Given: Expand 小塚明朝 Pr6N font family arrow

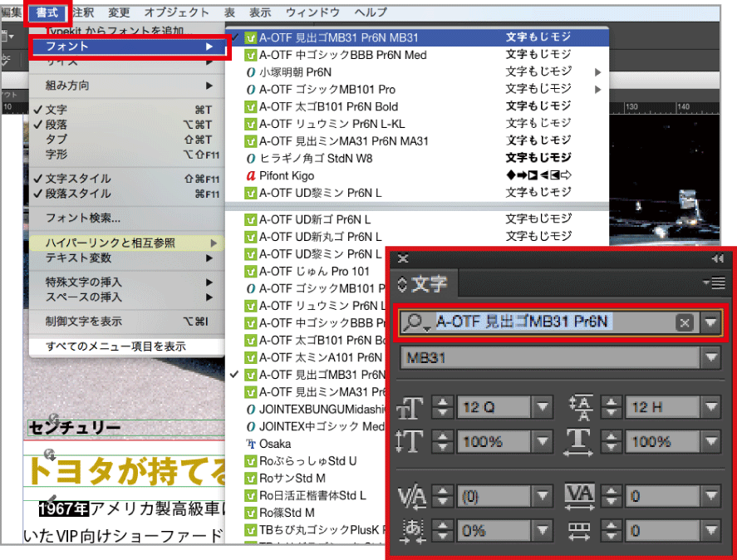Looking at the screenshot, I should click(597, 72).
